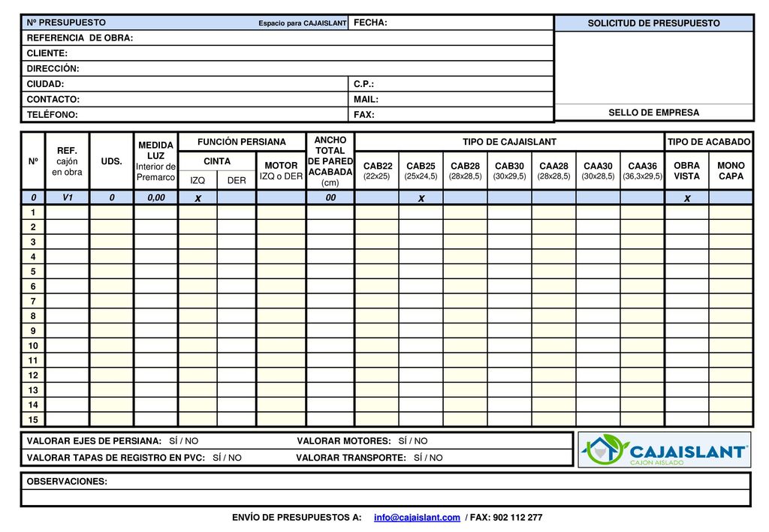The width and height of the screenshot is (769, 532).
Task: Click the IZQ column header under CINTA
Action: point(198,180)
